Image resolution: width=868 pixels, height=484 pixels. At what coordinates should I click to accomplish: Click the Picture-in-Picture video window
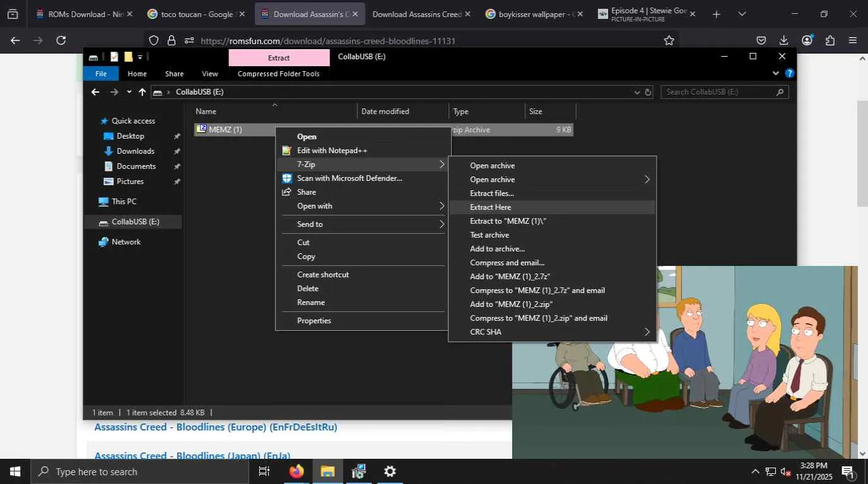(x=684, y=362)
